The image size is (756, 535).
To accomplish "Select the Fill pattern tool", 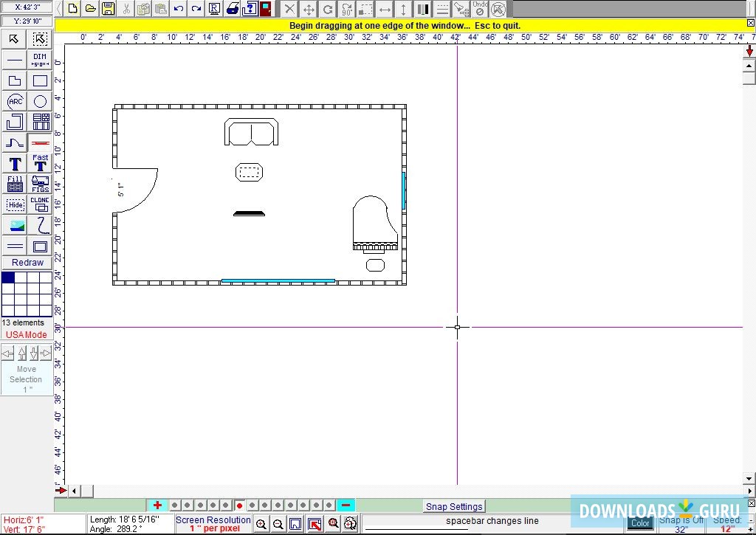I will pyautogui.click(x=15, y=184).
